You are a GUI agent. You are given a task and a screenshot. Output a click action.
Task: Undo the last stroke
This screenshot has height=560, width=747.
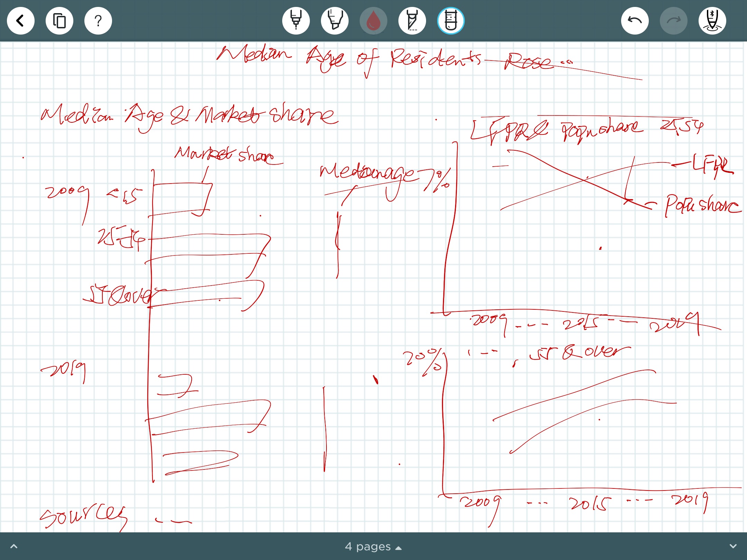(x=635, y=21)
